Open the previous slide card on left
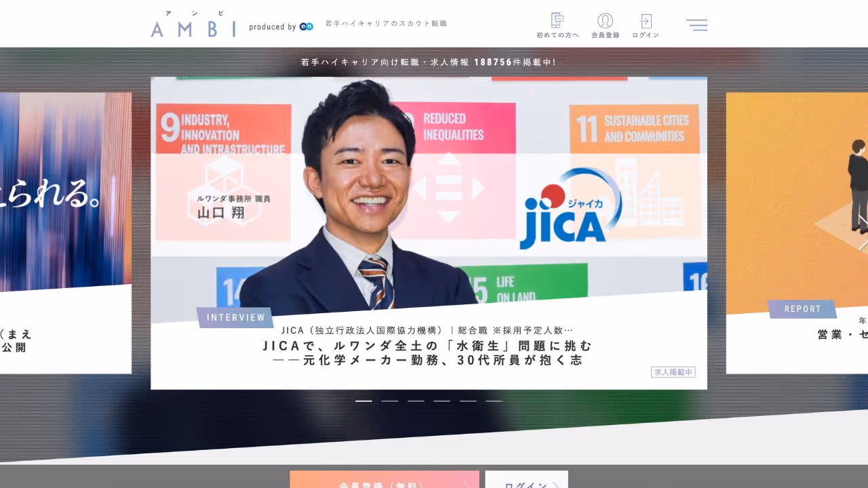Screen dimensions: 868x488 66,233
